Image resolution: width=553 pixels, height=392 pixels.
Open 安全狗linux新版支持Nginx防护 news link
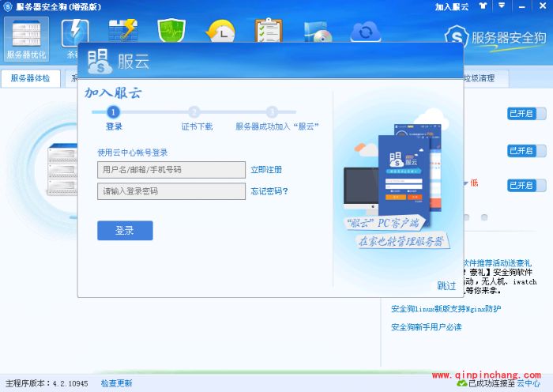click(446, 309)
